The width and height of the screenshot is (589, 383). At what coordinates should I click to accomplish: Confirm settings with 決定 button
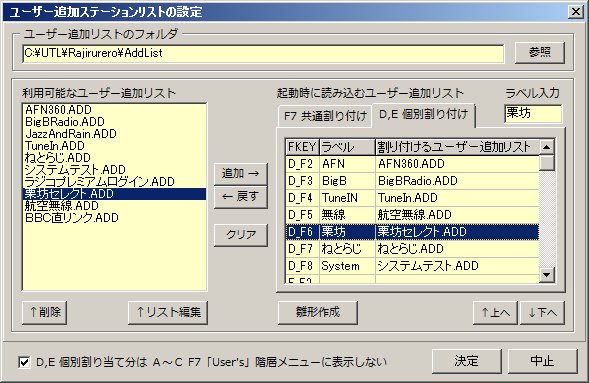pyautogui.click(x=467, y=361)
